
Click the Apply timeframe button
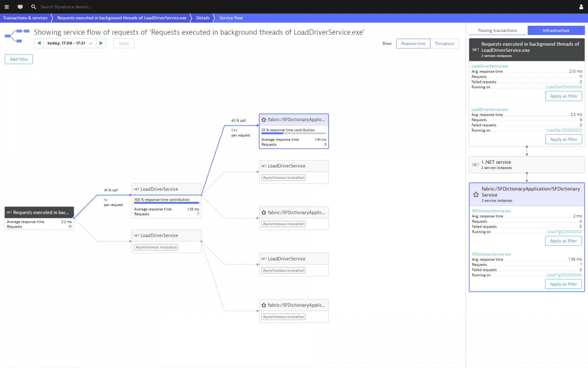124,43
